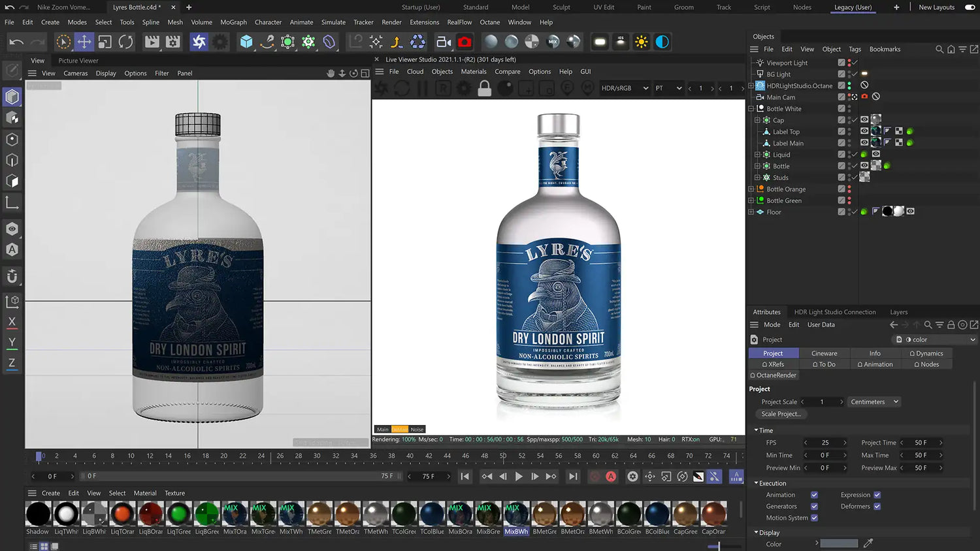
Task: Toggle Generators checkbox under Execution
Action: [x=814, y=506]
